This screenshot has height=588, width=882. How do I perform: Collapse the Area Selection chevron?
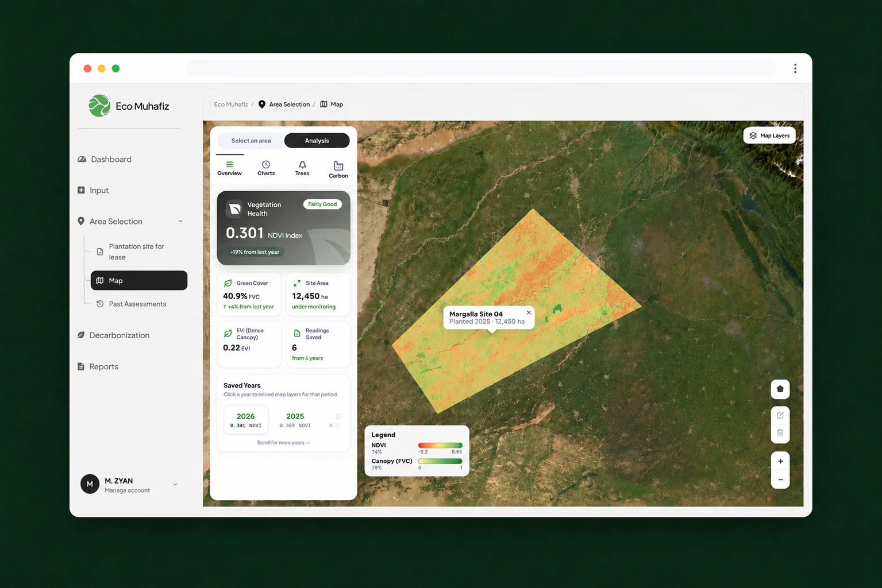click(180, 221)
